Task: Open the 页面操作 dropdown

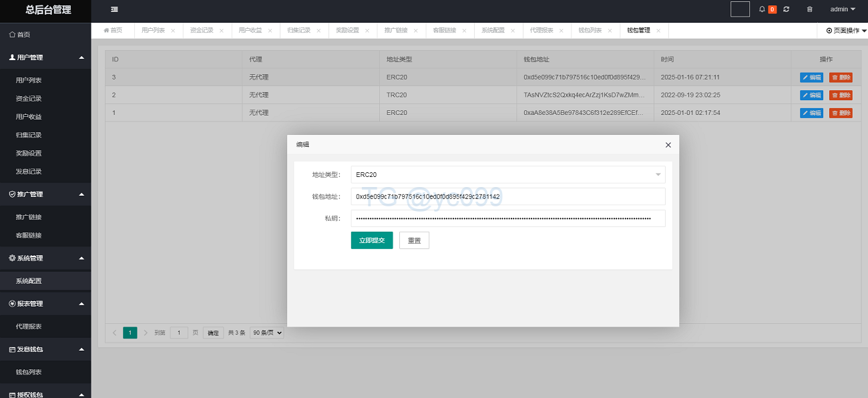Action: tap(846, 31)
